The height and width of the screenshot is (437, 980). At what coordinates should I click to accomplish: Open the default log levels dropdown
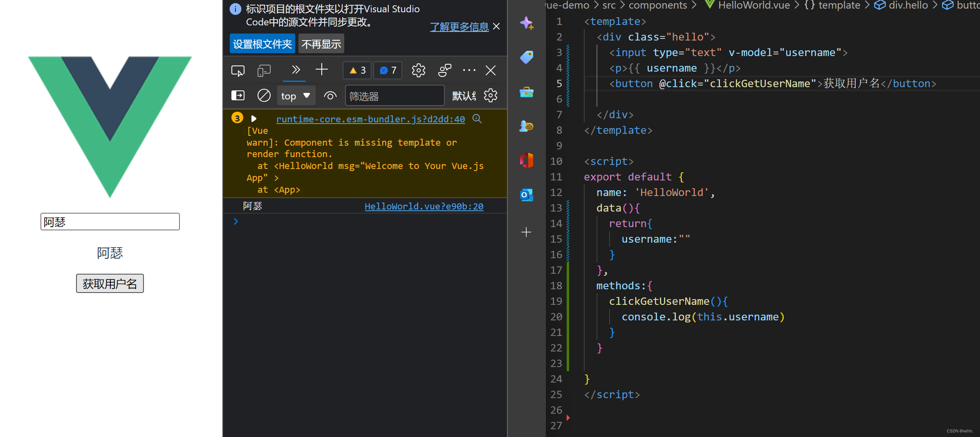coord(464,96)
